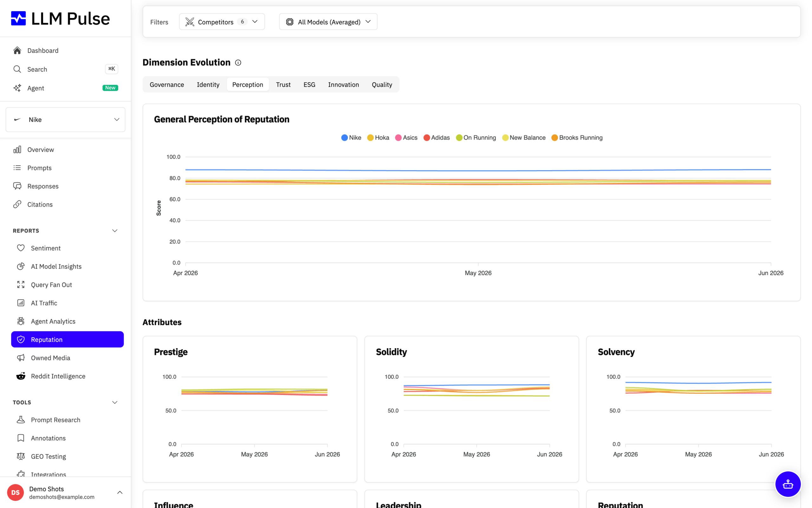Click the Owned Media megaphone icon
The image size is (812, 508).
pyautogui.click(x=21, y=358)
